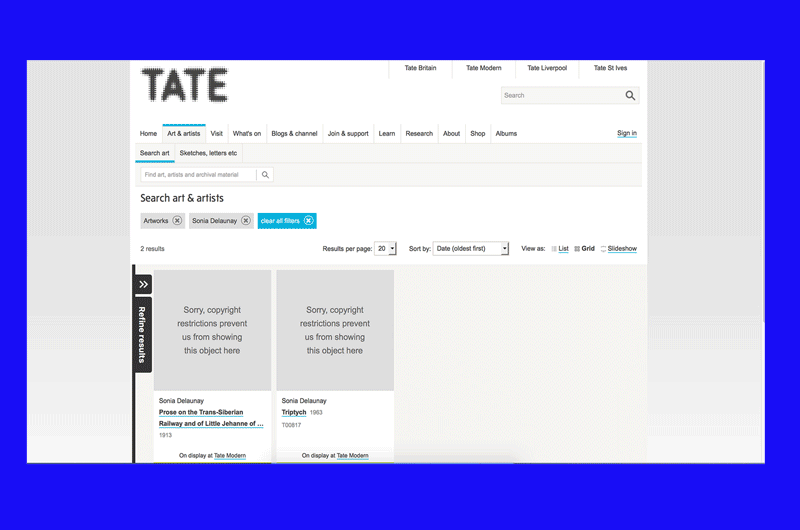Open the Triptych artwork link
Image resolution: width=800 pixels, height=530 pixels.
tap(294, 412)
